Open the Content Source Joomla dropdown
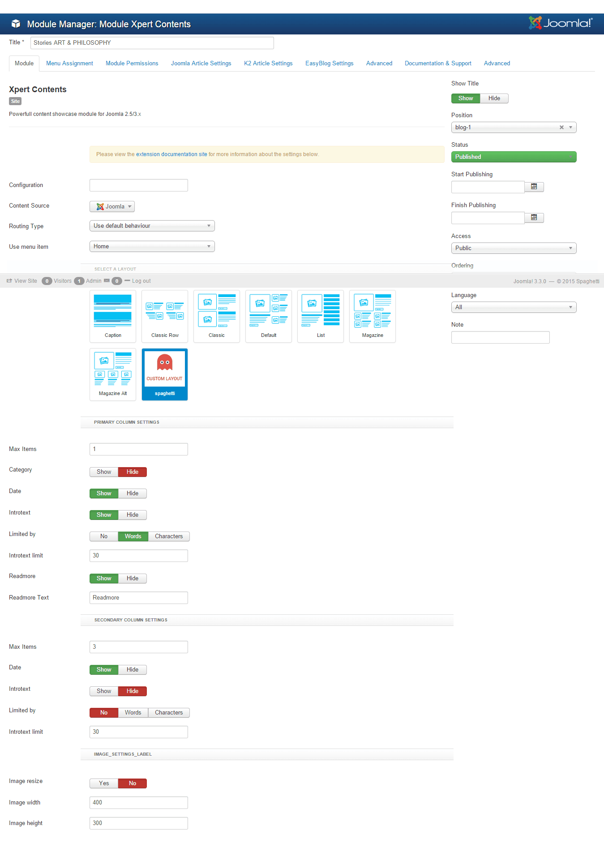 tap(112, 206)
